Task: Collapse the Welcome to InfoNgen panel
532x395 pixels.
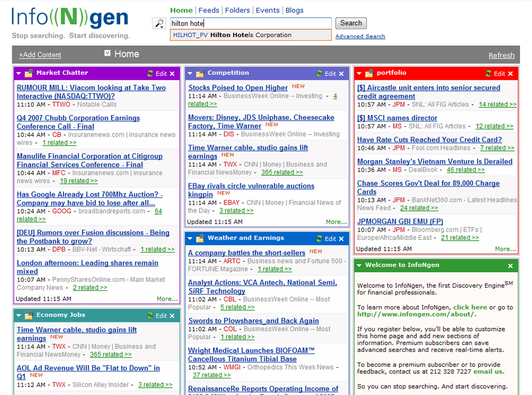Action: 359,265
